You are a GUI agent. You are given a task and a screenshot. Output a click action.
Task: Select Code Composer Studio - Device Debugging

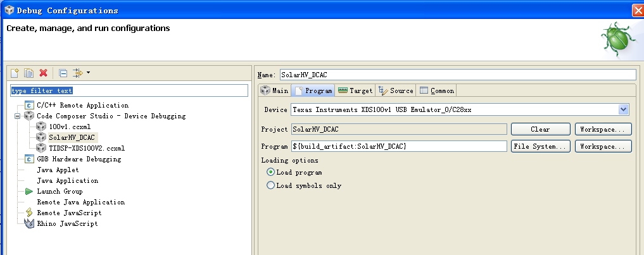click(111, 116)
